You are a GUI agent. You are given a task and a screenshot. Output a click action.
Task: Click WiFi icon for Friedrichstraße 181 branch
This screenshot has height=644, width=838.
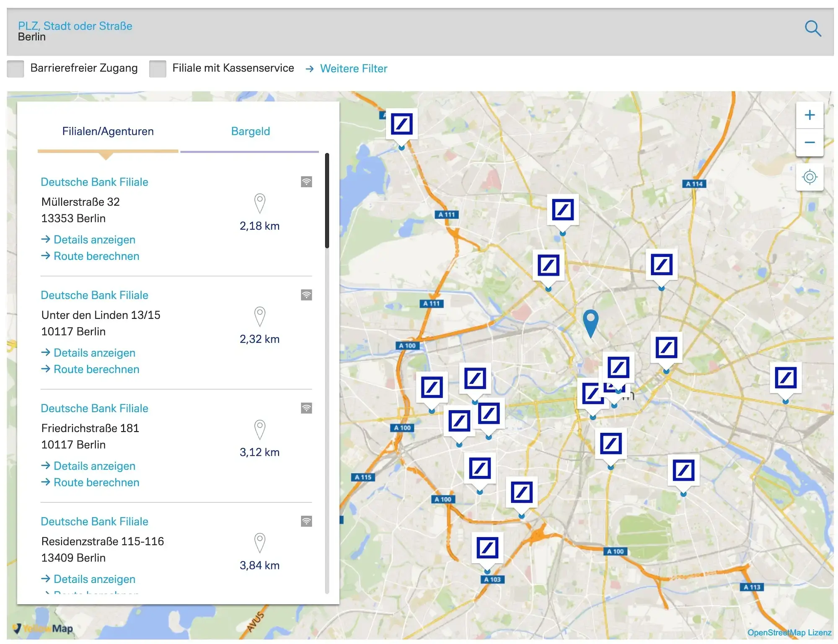(306, 408)
